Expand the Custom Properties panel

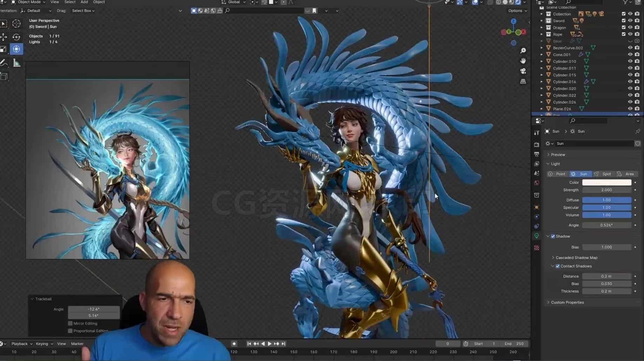567,302
